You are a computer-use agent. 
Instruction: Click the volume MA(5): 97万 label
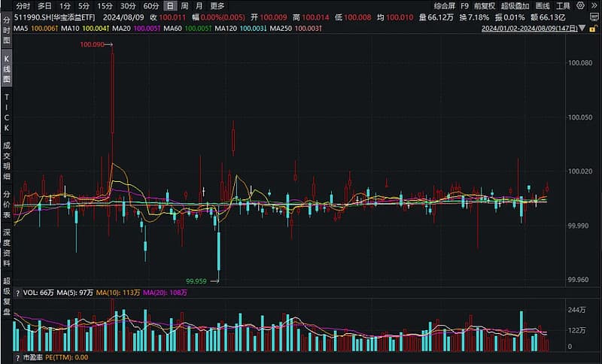74,293
